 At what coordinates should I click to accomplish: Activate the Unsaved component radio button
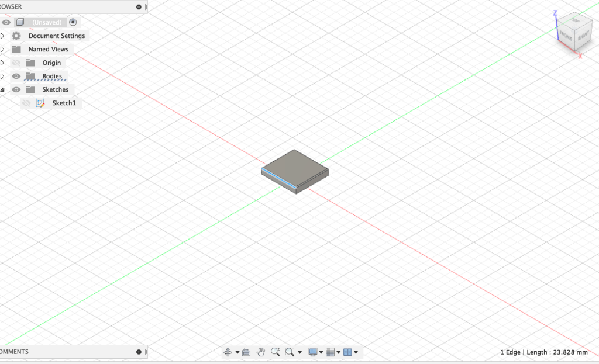coord(73,22)
